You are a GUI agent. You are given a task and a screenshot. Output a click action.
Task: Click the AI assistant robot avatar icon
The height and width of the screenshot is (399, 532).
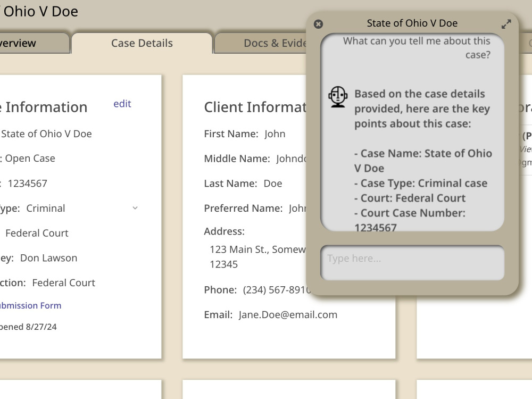coord(338,97)
